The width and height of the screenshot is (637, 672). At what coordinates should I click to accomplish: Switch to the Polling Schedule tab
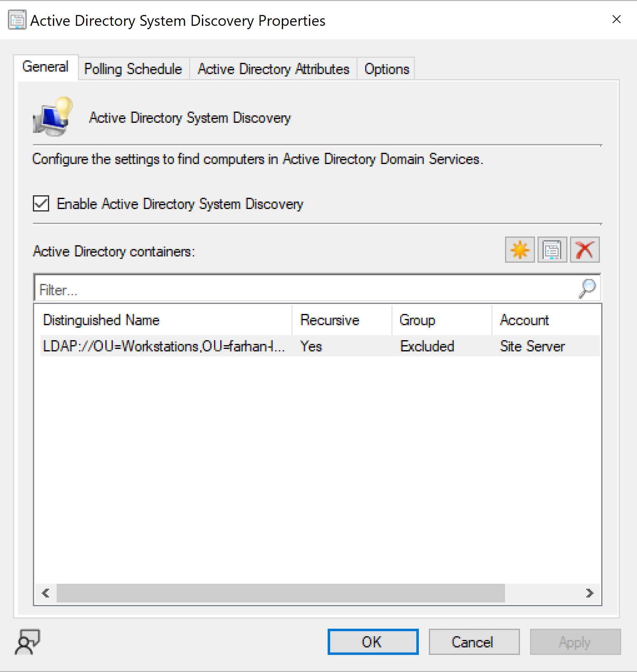coord(133,69)
